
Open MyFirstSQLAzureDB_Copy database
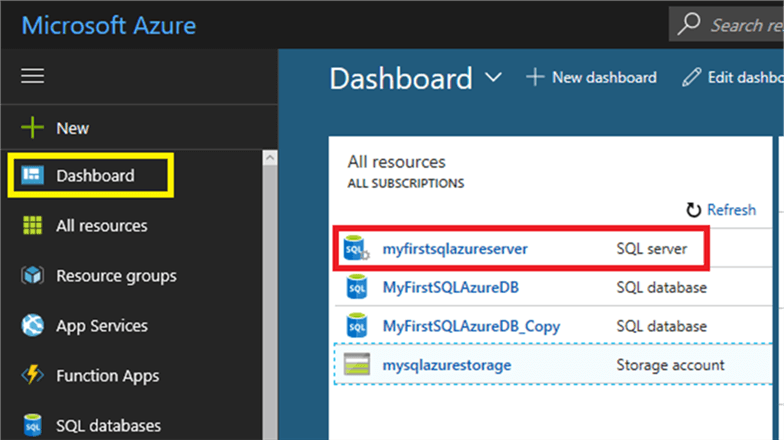(471, 326)
